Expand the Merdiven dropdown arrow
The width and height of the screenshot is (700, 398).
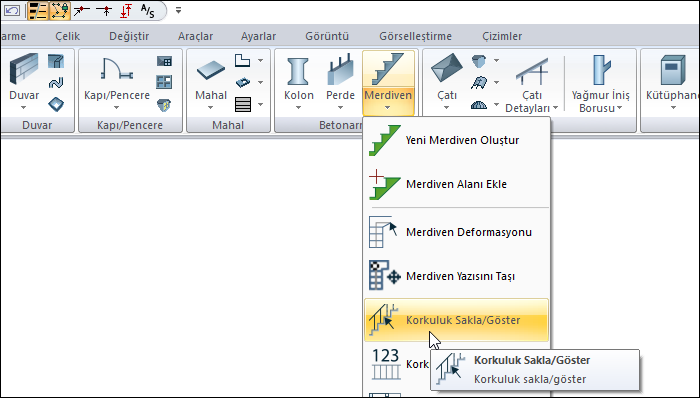388,108
